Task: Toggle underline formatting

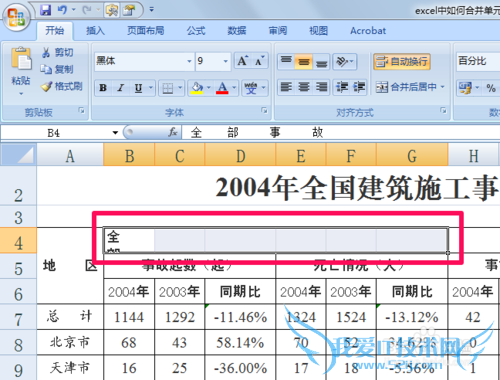Action: point(138,88)
